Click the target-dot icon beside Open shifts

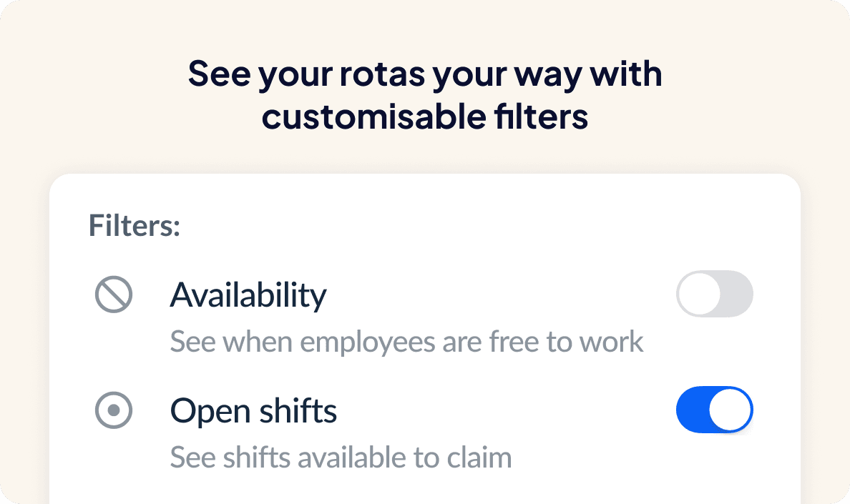(x=113, y=410)
